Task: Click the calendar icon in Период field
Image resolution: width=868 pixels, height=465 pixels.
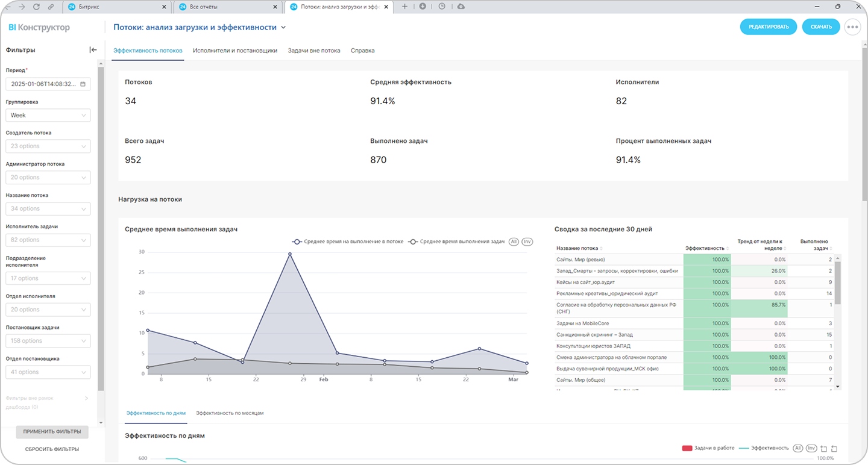Action: (83, 84)
